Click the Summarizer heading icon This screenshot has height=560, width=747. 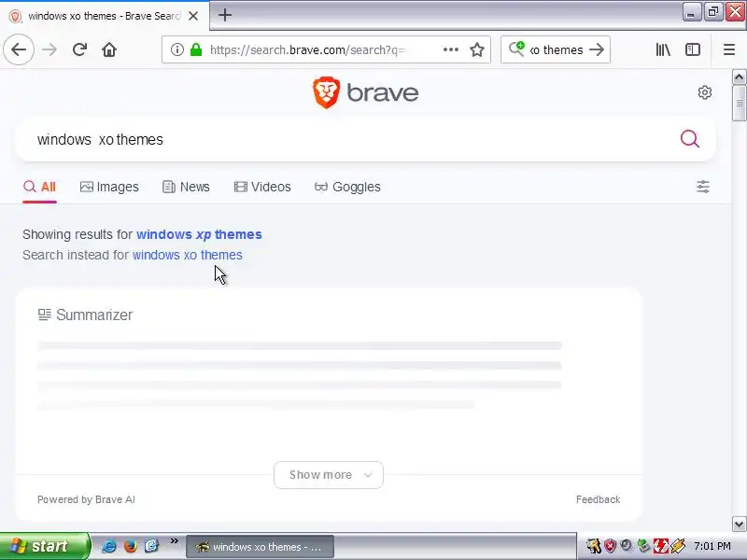(x=44, y=315)
